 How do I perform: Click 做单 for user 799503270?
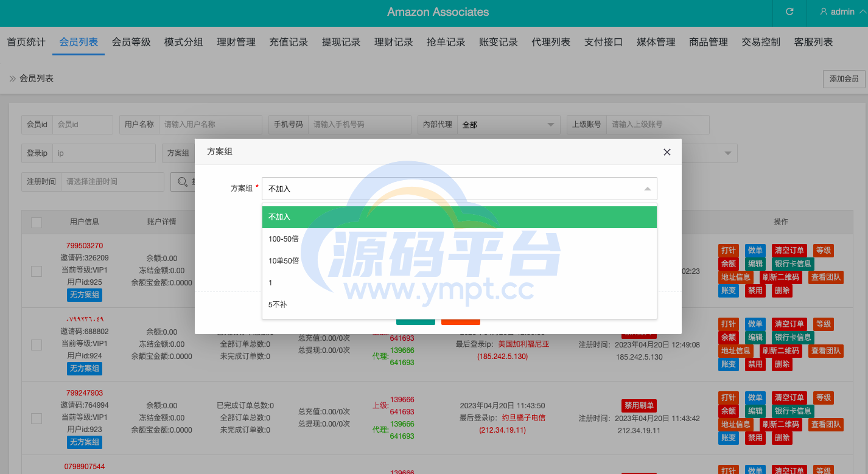(755, 251)
